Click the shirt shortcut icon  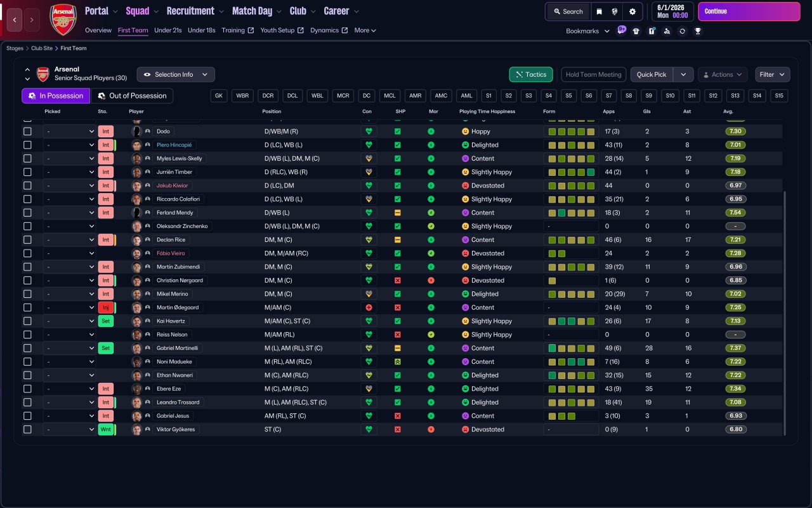coord(636,31)
